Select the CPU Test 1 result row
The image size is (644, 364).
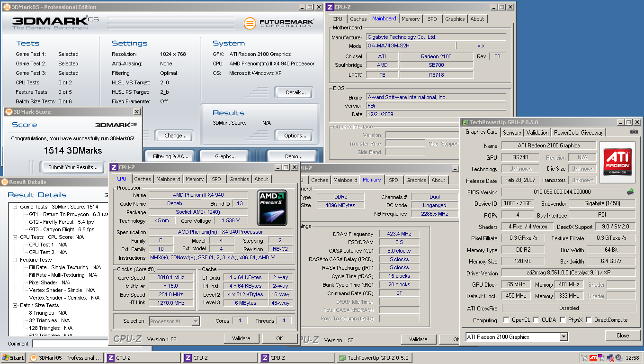click(48, 245)
